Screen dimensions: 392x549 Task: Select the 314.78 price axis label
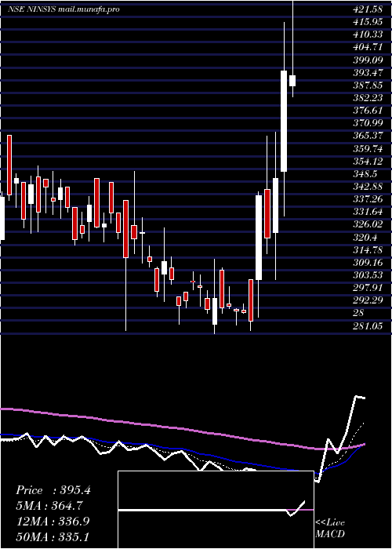(368, 250)
